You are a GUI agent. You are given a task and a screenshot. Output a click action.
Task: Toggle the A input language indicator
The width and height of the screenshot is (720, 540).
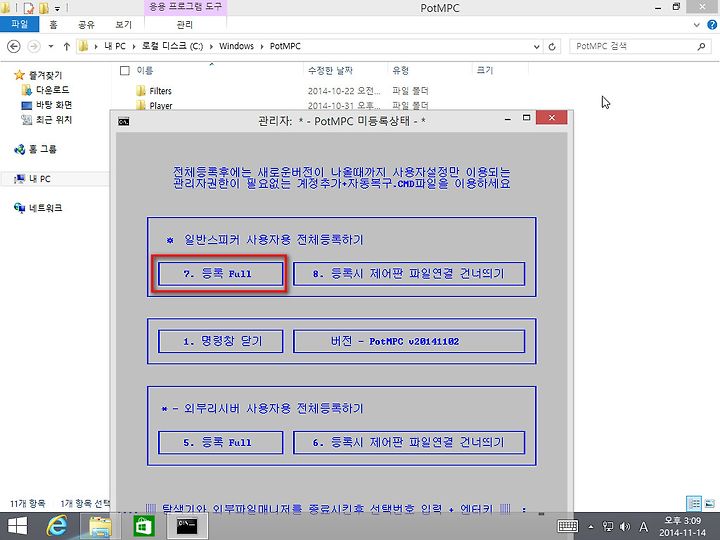coord(644,526)
